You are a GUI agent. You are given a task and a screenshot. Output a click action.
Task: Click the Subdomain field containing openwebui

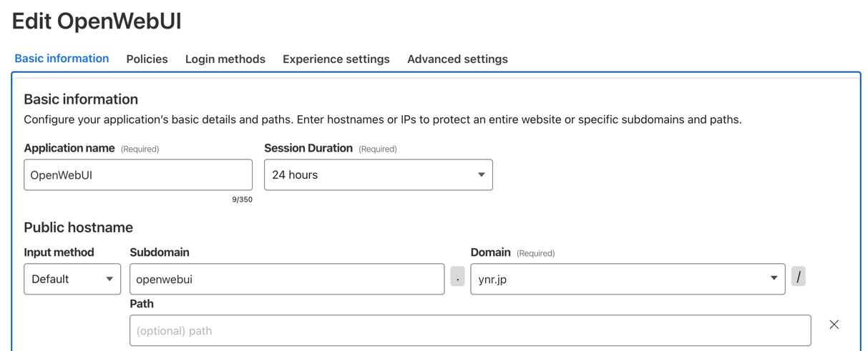pos(286,279)
